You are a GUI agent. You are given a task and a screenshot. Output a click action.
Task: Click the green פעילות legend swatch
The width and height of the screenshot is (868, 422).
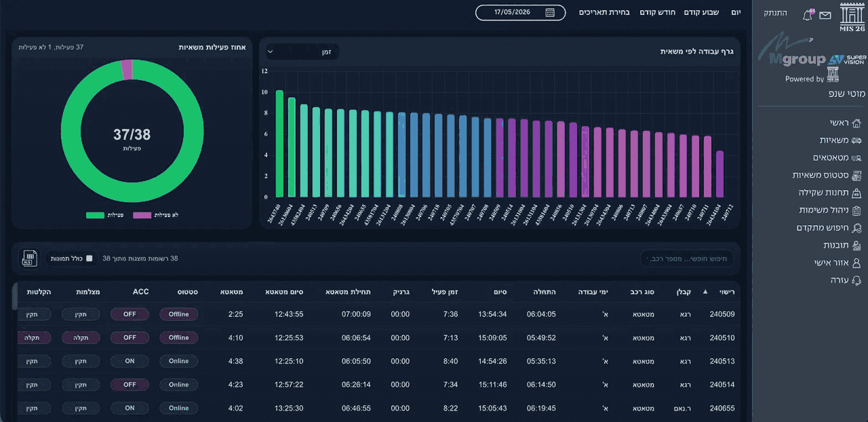[x=95, y=215]
